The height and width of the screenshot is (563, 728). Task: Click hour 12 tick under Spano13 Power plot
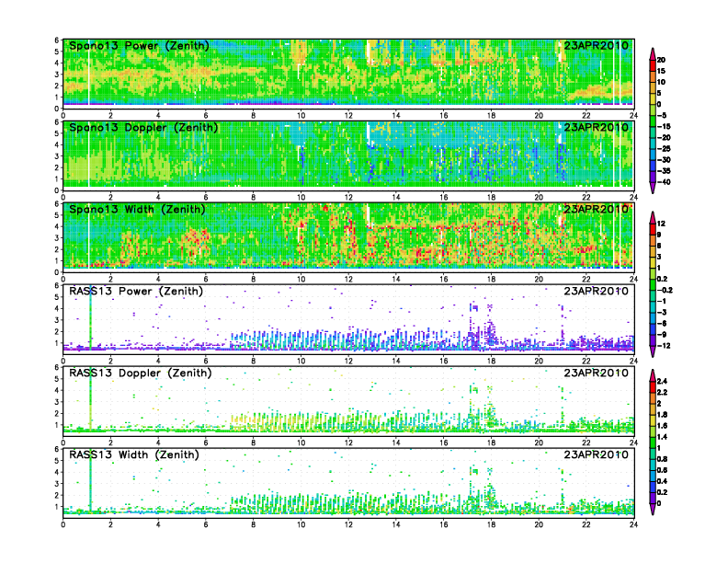(348, 116)
